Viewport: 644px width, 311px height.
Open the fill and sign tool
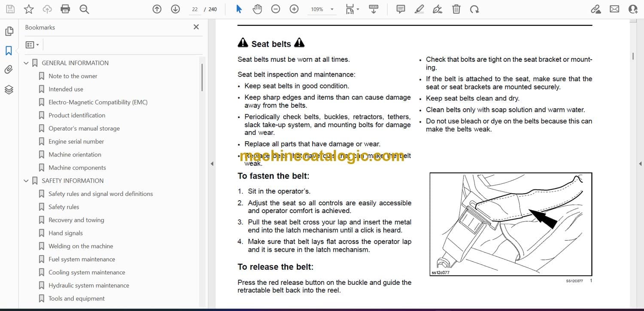(x=437, y=9)
